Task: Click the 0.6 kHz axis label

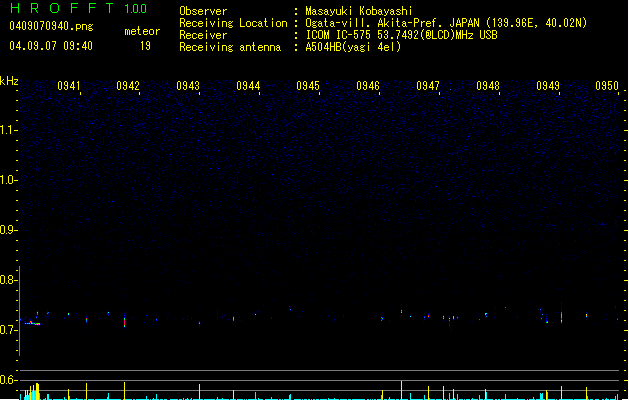Action: coord(8,380)
